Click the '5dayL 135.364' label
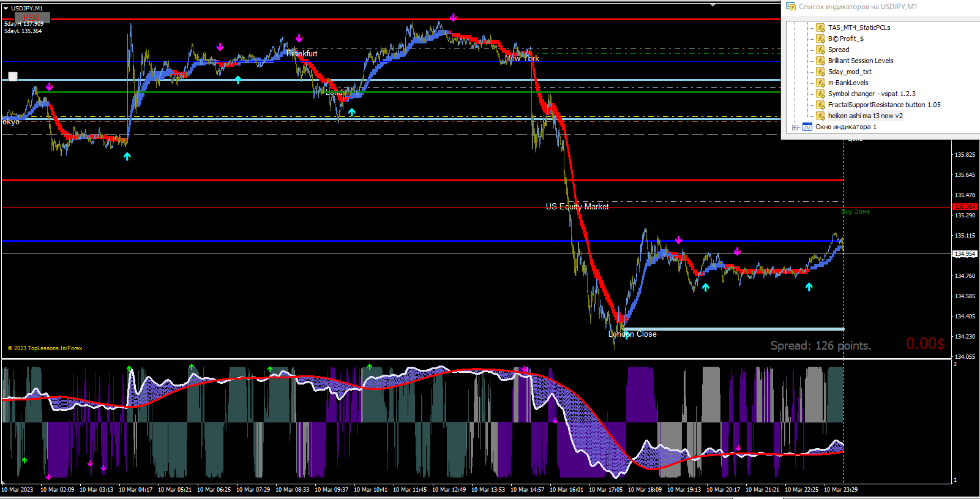This screenshot has height=499, width=980. click(x=23, y=31)
